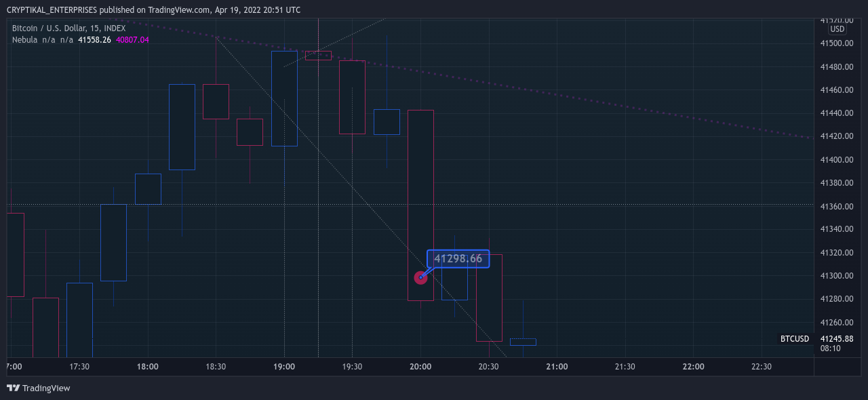Select the tall pink candle at 20:00
The height and width of the screenshot is (400, 868).
point(420,205)
